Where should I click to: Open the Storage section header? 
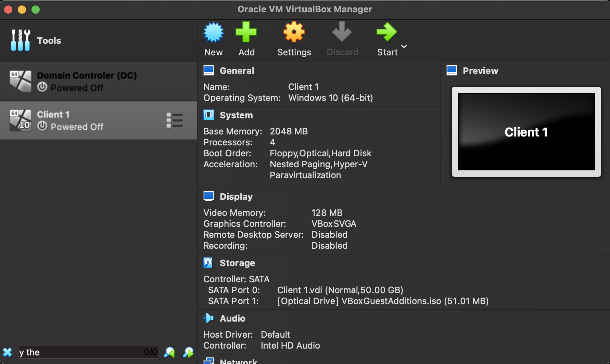click(x=237, y=263)
